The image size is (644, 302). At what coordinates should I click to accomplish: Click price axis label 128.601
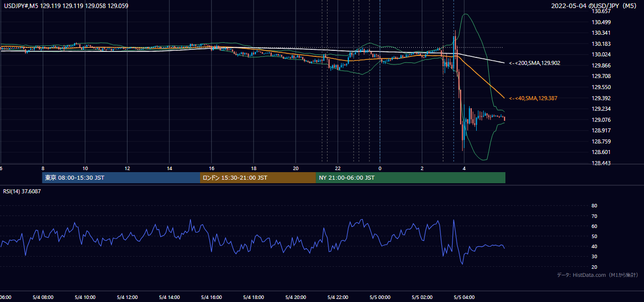tap(602, 152)
